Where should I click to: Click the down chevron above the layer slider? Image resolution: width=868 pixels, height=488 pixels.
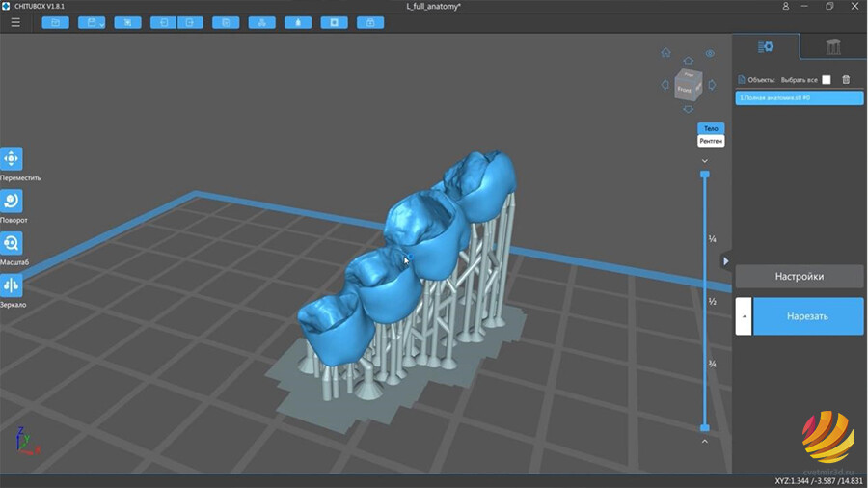[705, 161]
